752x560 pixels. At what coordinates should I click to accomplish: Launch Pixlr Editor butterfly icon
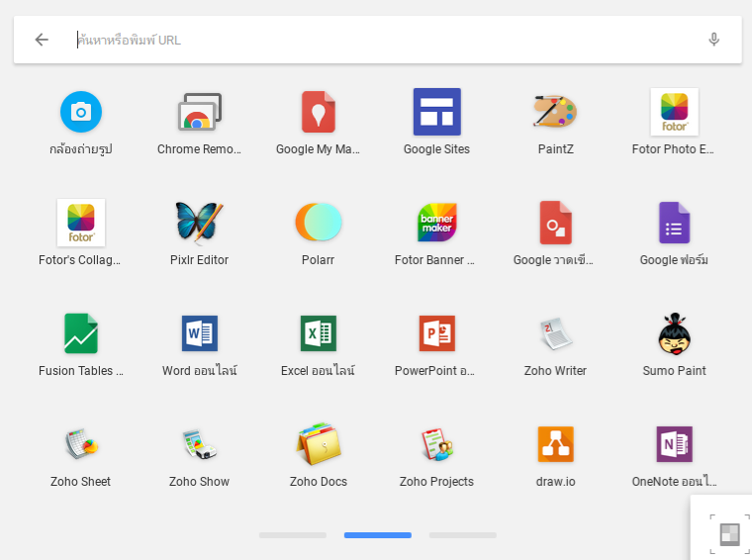[x=200, y=223]
